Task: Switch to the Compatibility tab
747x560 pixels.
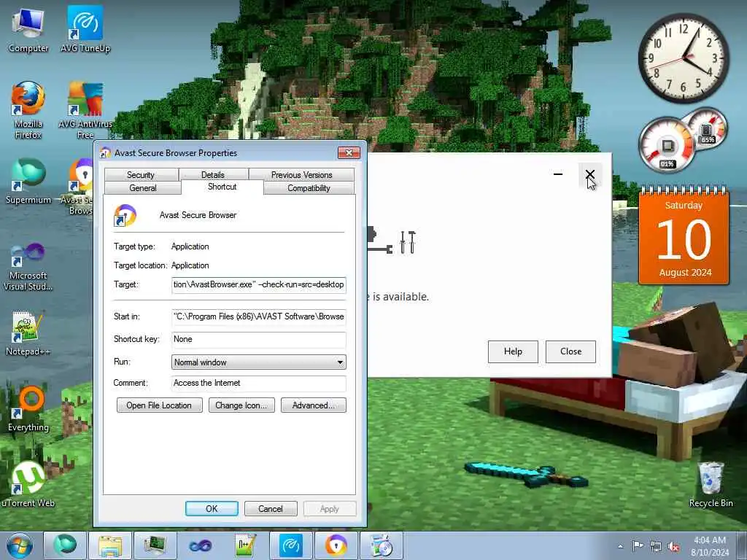Action: click(x=309, y=188)
